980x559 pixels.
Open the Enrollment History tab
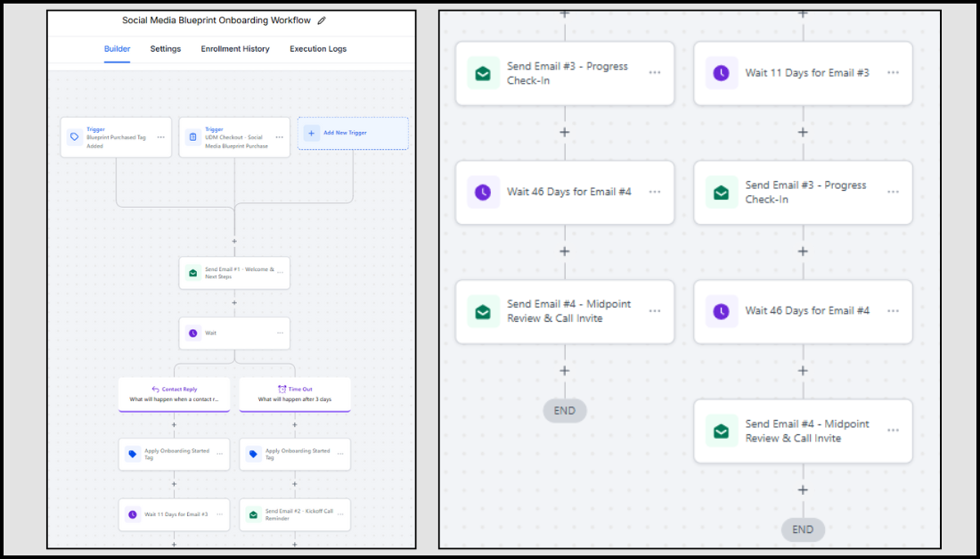234,49
